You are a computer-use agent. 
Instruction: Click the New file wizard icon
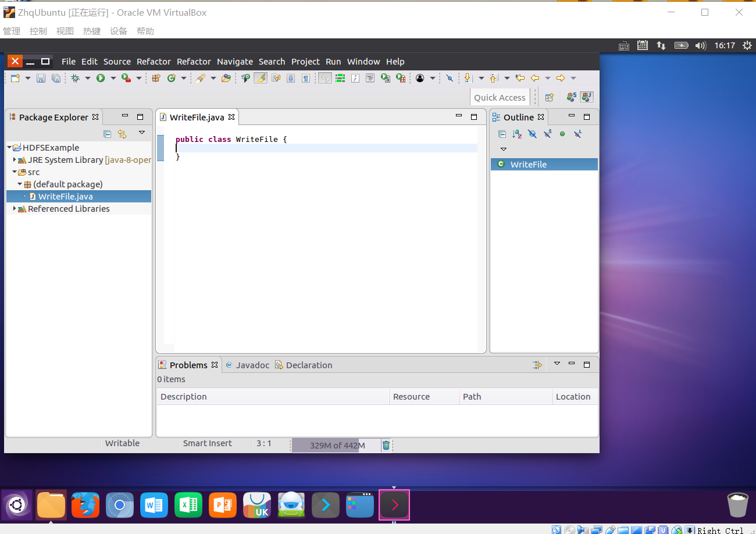pyautogui.click(x=15, y=78)
